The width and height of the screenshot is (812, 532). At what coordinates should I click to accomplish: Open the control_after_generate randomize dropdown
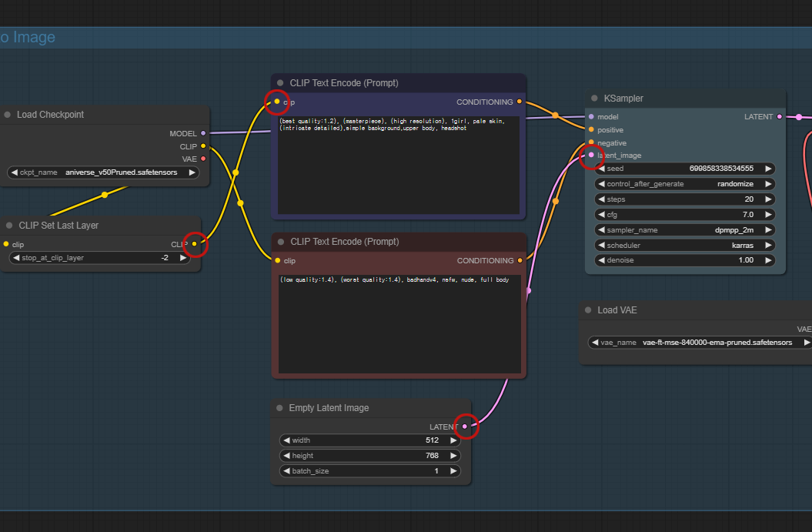point(684,184)
